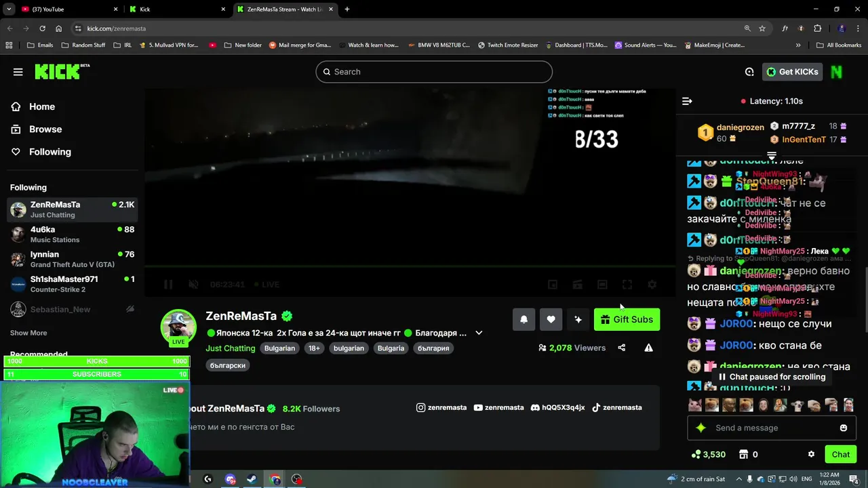
Task: Select the 18+ tag
Action: pyautogui.click(x=314, y=348)
